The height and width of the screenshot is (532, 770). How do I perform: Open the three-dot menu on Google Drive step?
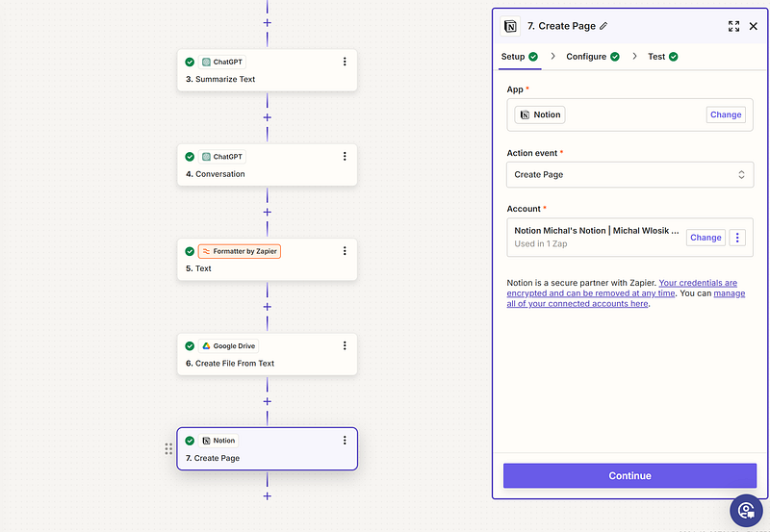pyautogui.click(x=345, y=345)
